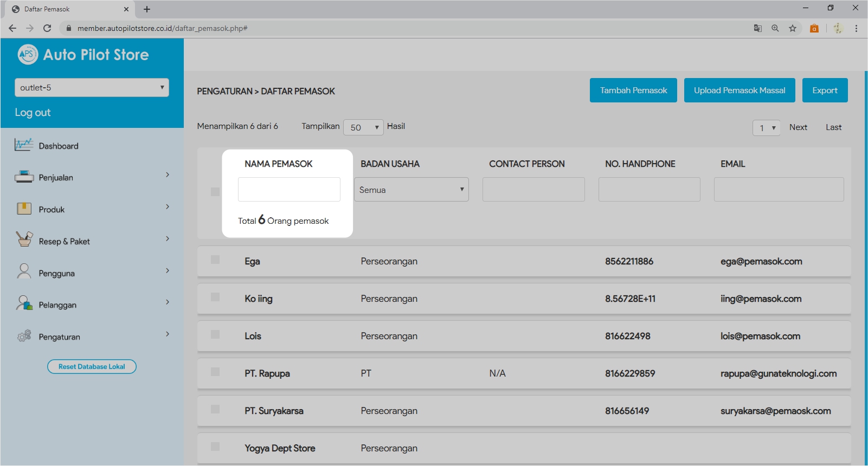Click the Log out link
The width and height of the screenshot is (868, 466).
33,113
